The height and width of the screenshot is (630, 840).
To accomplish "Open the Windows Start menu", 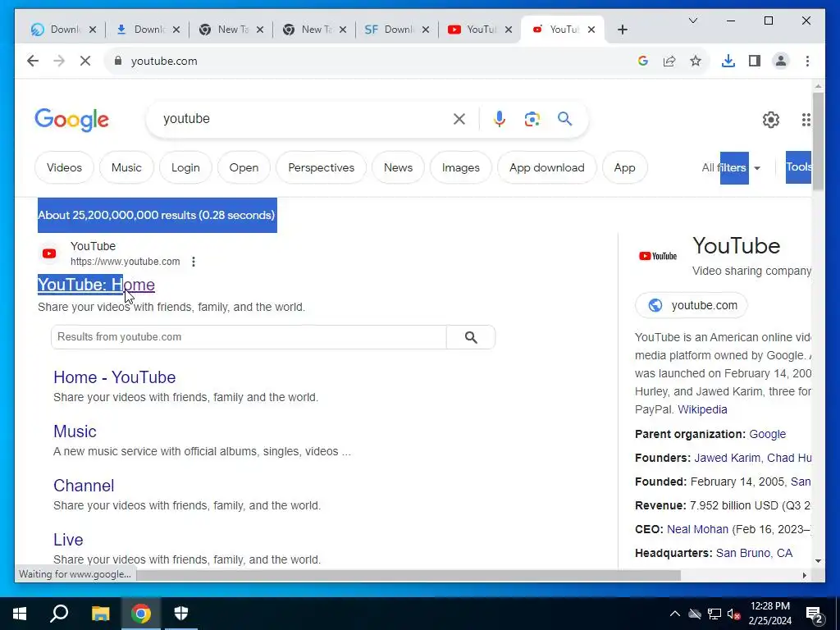I will (x=20, y=614).
